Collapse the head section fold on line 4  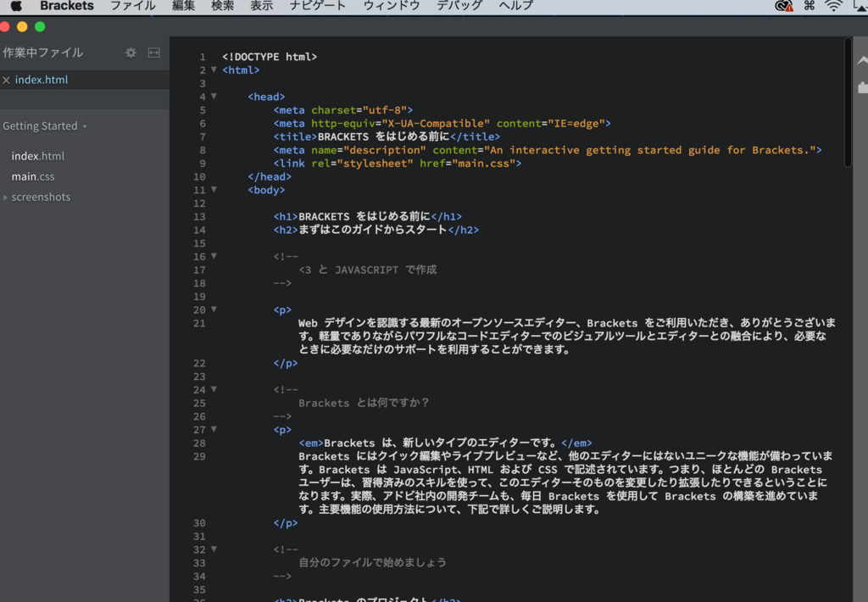(214, 97)
